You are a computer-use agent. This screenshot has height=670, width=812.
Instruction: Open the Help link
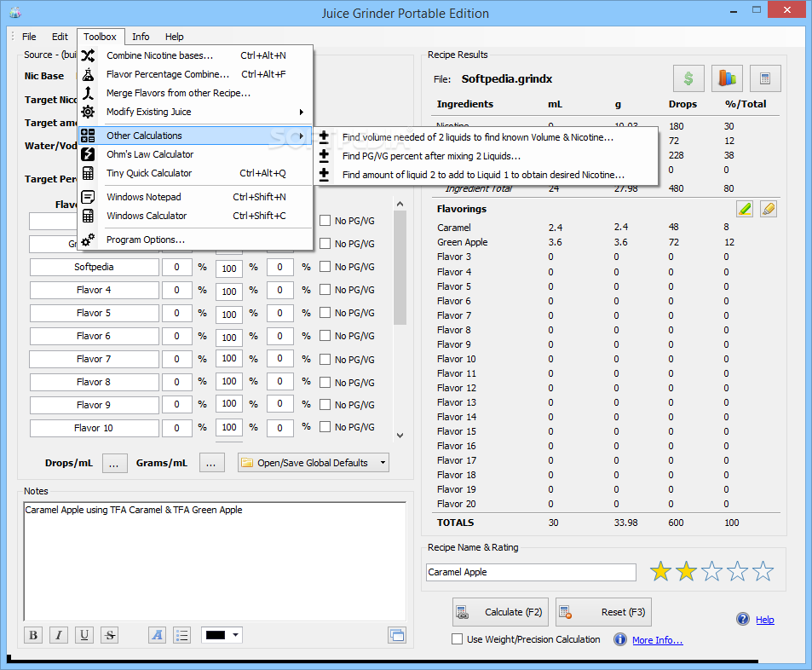pos(764,620)
